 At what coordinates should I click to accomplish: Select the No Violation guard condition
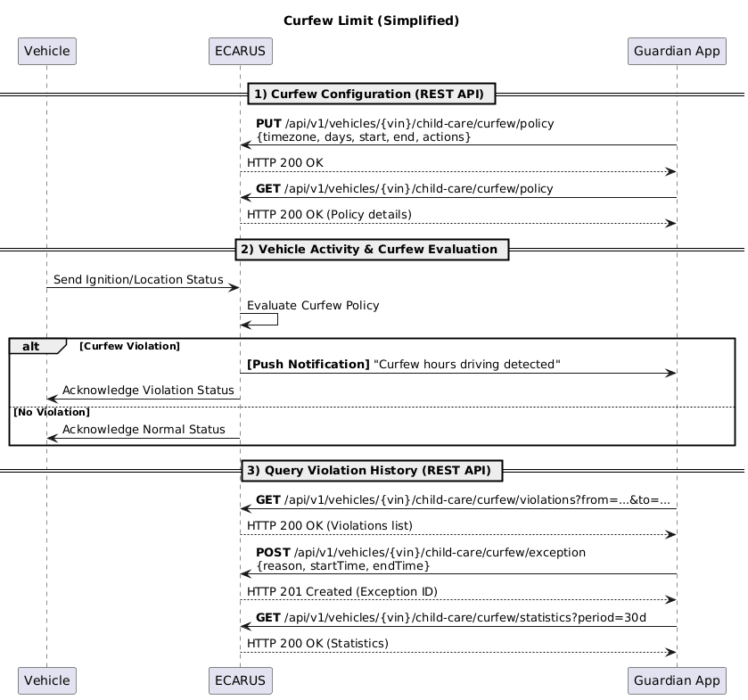(x=52, y=412)
